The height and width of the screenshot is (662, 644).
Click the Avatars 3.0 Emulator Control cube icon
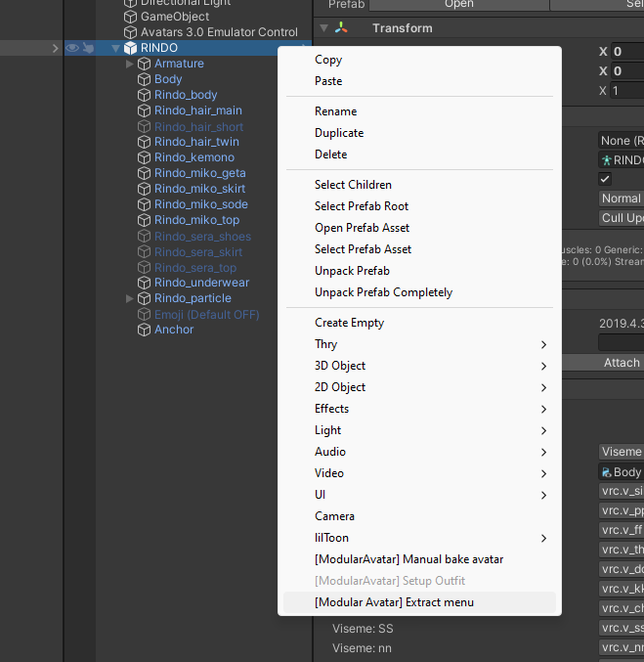pyautogui.click(x=130, y=32)
